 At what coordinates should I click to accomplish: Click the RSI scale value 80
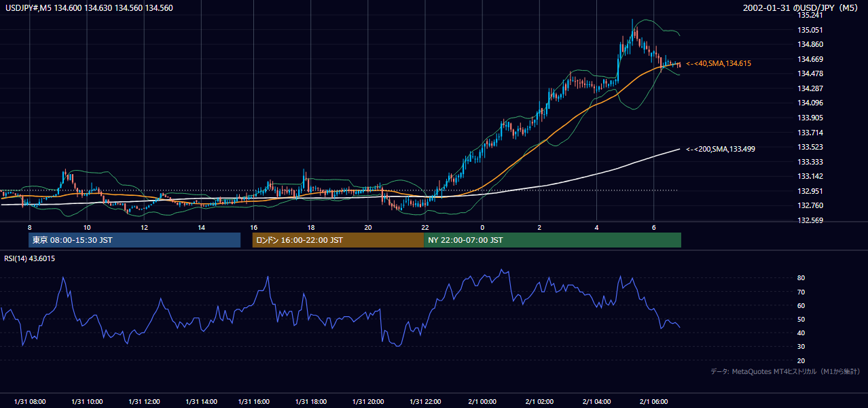[x=801, y=278]
